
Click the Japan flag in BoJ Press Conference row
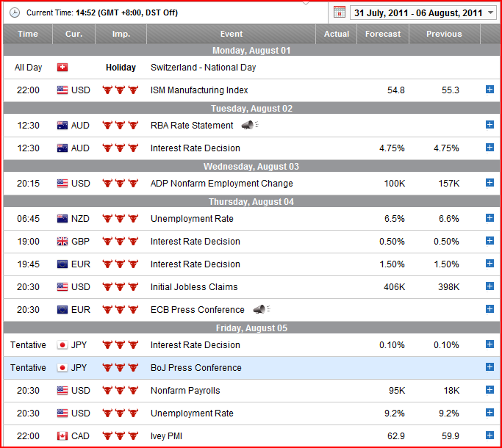(62, 368)
